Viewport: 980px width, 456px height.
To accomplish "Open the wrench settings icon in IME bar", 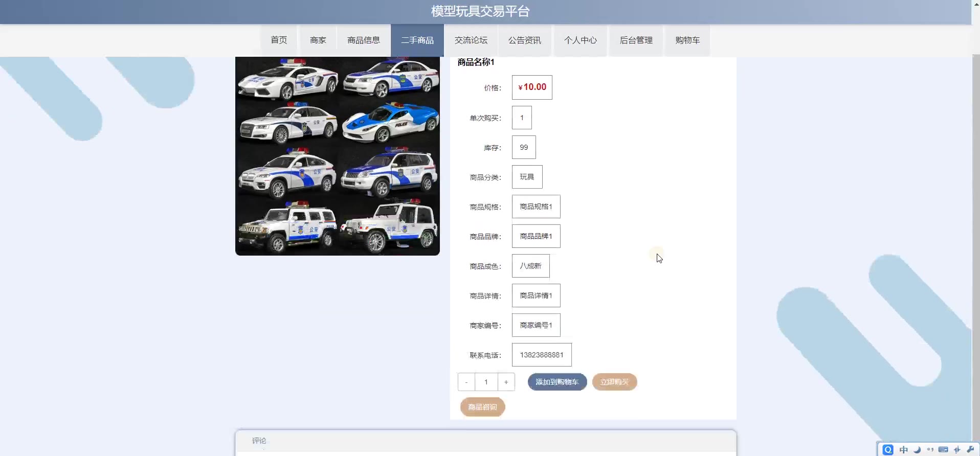I will point(970,449).
